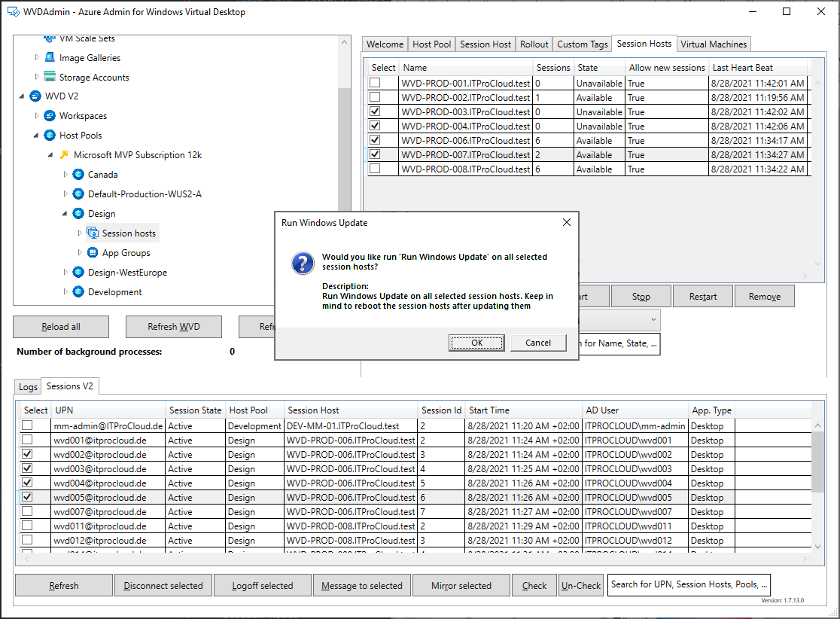Uncheck the wvd002@itprocloud.de session
The image size is (840, 619).
(27, 453)
